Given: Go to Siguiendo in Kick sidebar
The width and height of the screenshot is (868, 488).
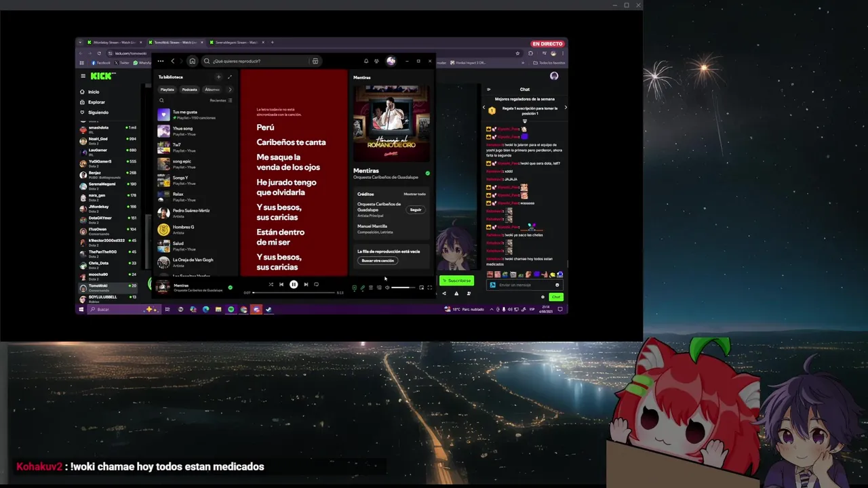Looking at the screenshot, I should tap(94, 112).
